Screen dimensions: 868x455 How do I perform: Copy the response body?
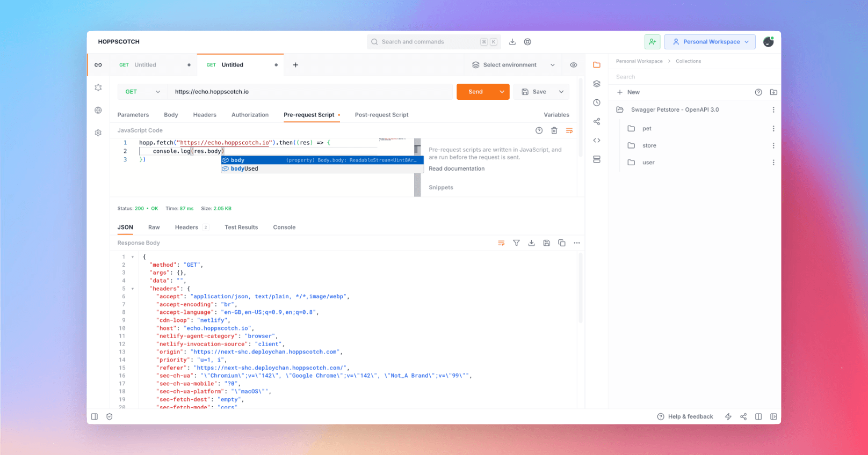tap(562, 243)
